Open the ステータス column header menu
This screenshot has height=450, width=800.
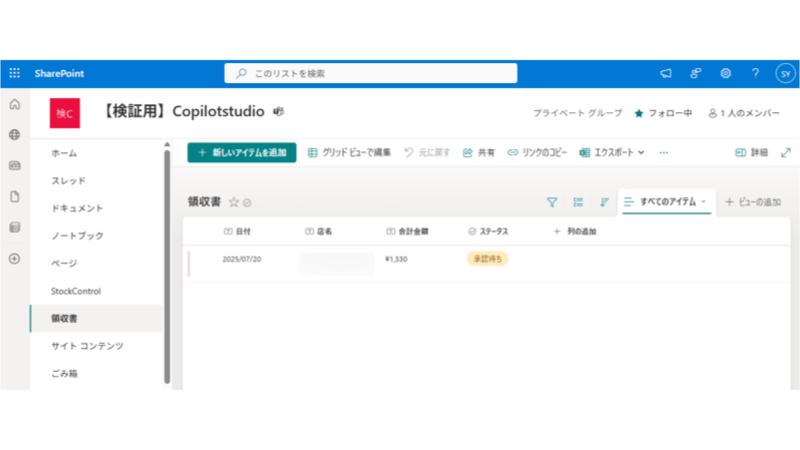pyautogui.click(x=488, y=232)
